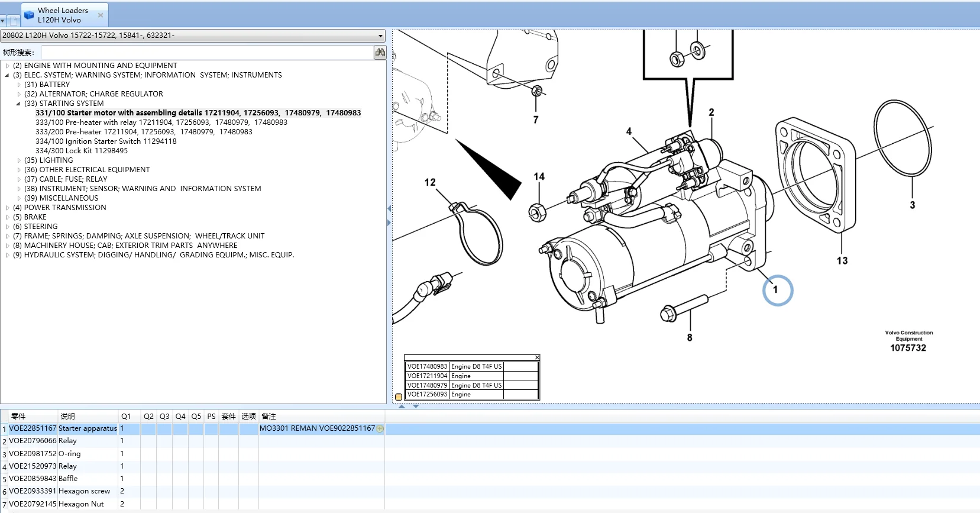Collapse the (33) STARTING SYSTEM node

[18, 104]
